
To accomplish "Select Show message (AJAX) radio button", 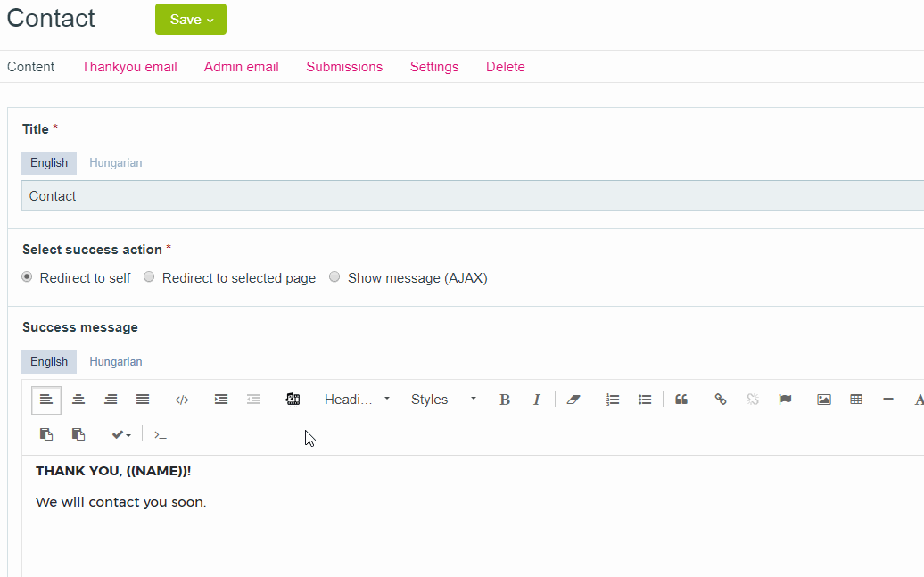I will coord(335,277).
